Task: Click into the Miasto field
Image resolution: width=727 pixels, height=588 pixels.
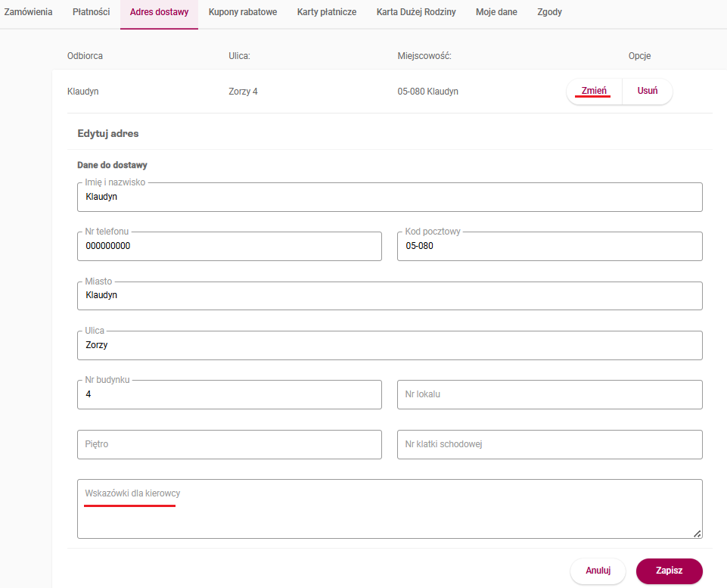Action: (390, 296)
